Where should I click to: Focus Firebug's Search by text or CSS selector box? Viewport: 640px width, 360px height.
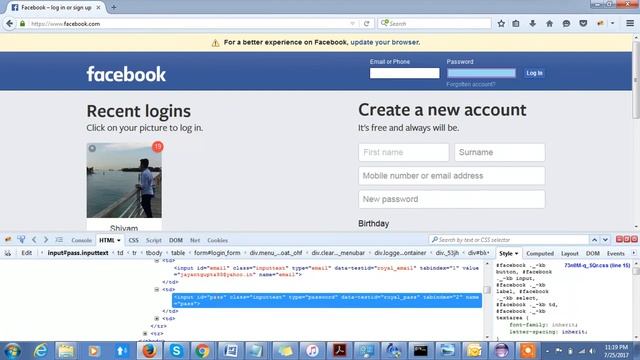(x=509, y=240)
